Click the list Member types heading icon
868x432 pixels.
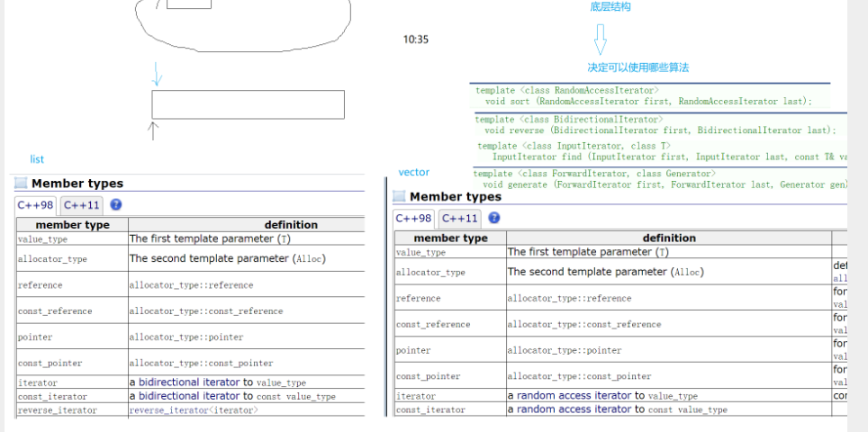[21, 184]
